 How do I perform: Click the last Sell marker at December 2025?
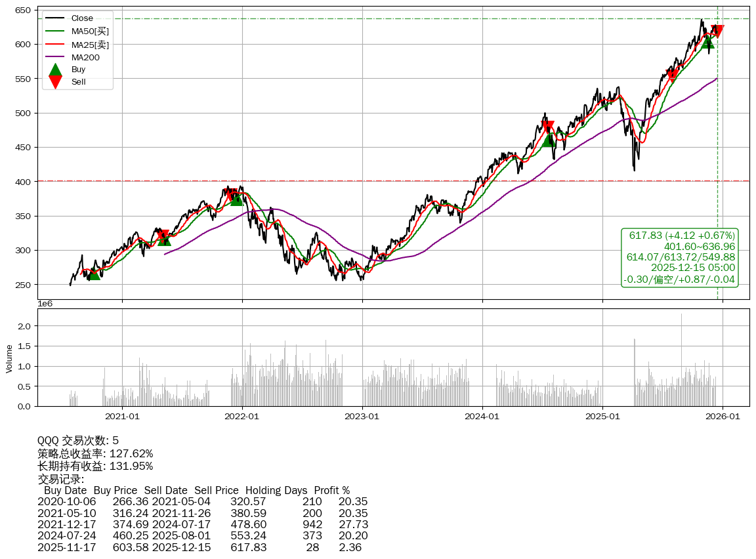click(x=717, y=31)
